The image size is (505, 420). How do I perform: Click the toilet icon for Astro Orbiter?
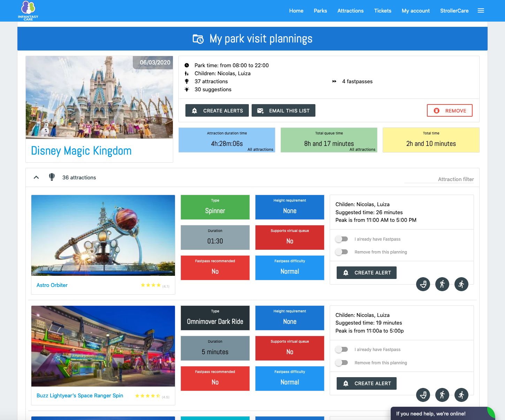[423, 284]
